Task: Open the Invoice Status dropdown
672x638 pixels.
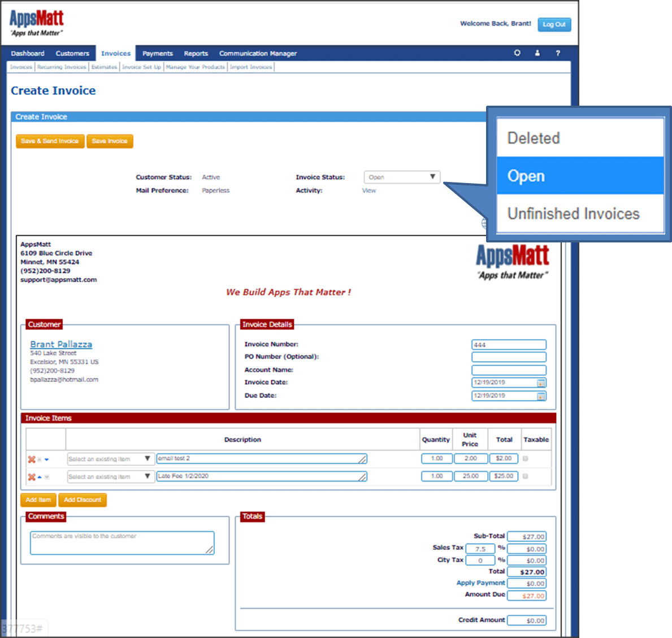Action: click(x=402, y=177)
